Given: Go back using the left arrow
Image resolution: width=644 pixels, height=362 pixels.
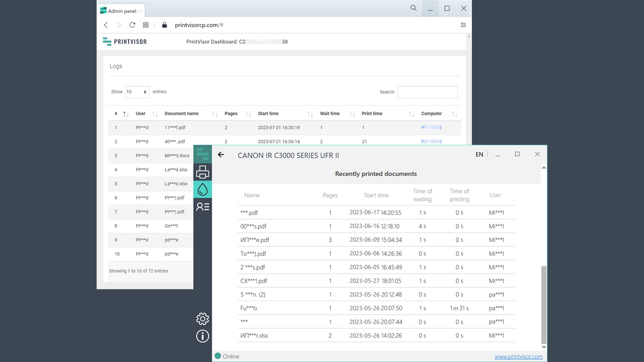Looking at the screenshot, I should 221,155.
